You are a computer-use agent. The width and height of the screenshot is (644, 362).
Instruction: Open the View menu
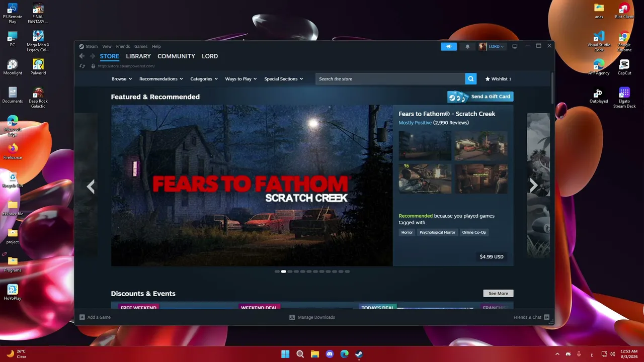click(107, 46)
